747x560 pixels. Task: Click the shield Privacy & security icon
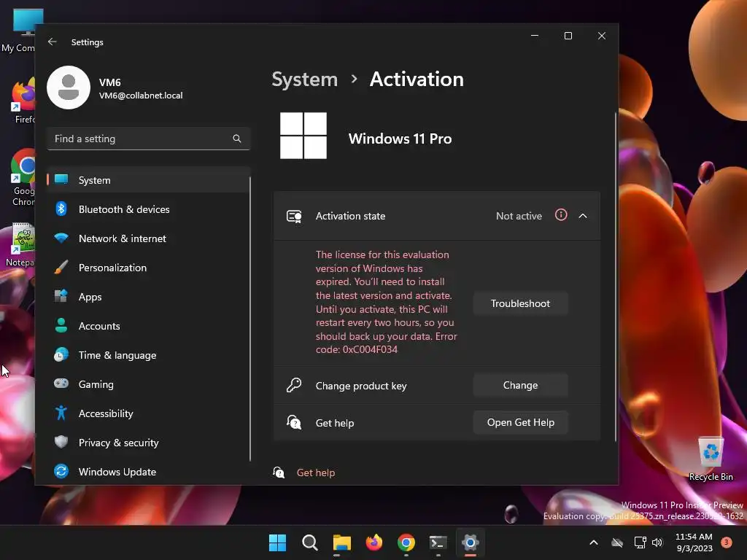click(x=61, y=442)
